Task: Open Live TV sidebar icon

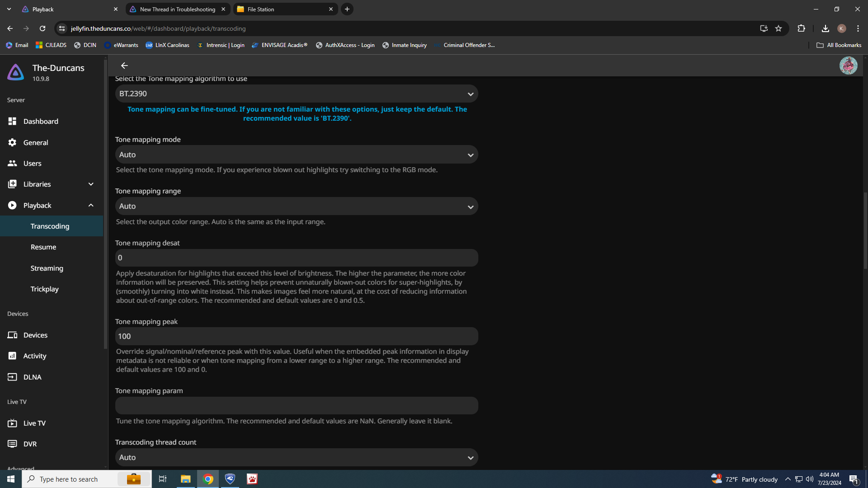Action: [x=12, y=423]
